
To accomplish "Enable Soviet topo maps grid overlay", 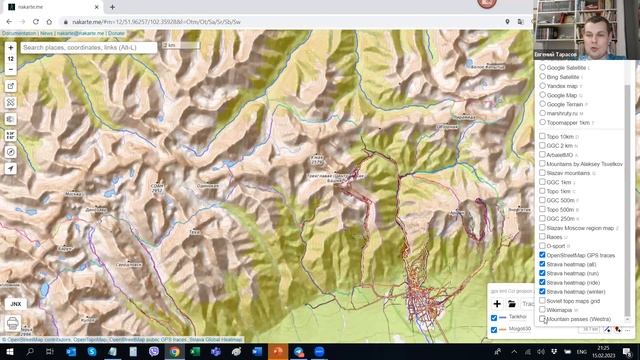I will coord(542,301).
